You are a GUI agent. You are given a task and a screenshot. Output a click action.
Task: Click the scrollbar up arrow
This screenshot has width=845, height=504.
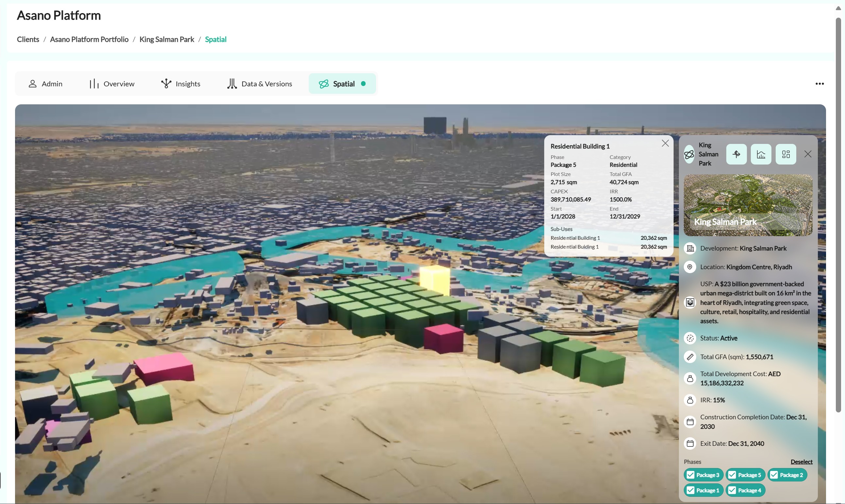(x=838, y=8)
